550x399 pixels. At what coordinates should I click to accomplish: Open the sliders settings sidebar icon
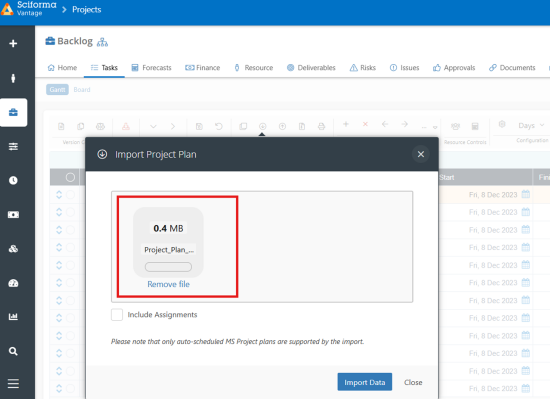click(13, 147)
